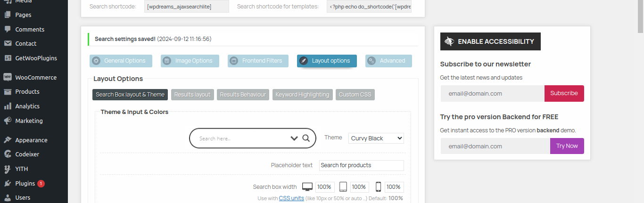644x203 pixels.
Task: Open the Theme dropdown showing Curvy Black
Action: tap(376, 138)
